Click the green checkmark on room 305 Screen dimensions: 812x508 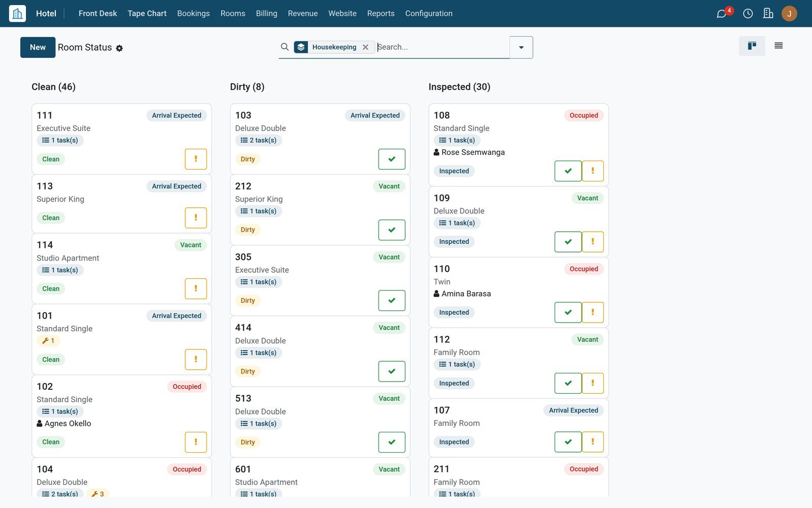tap(392, 301)
